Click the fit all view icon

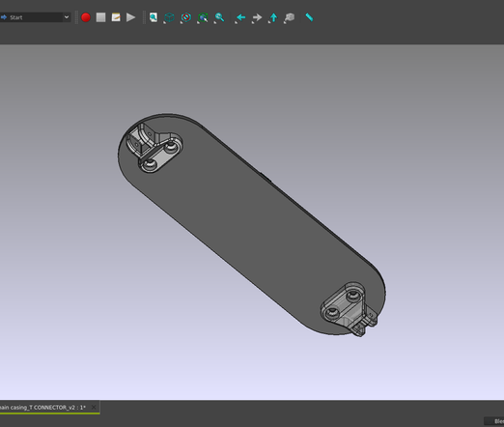pos(154,17)
